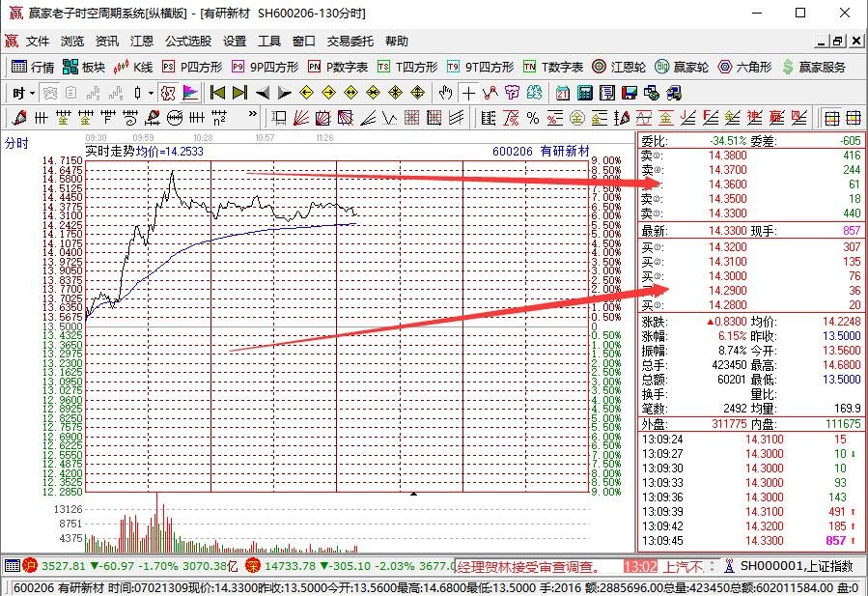The image size is (868, 596).
Task: Click the yellow diamond up-down arrow icon
Action: 417,93
